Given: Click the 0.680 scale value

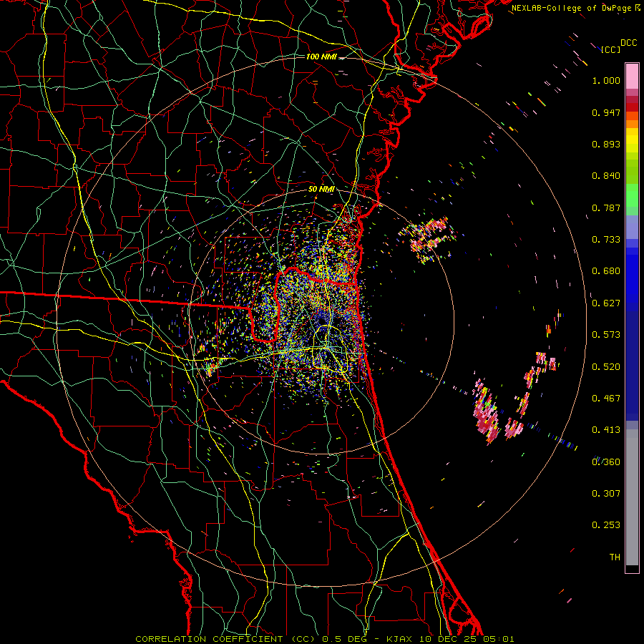Looking at the screenshot, I should click(x=606, y=271).
